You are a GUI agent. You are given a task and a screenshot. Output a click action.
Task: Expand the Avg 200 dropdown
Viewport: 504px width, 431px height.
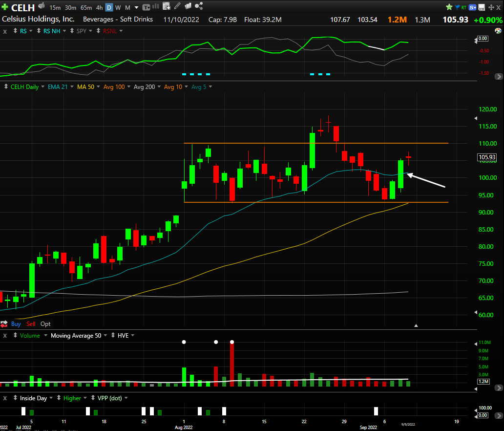click(x=159, y=86)
